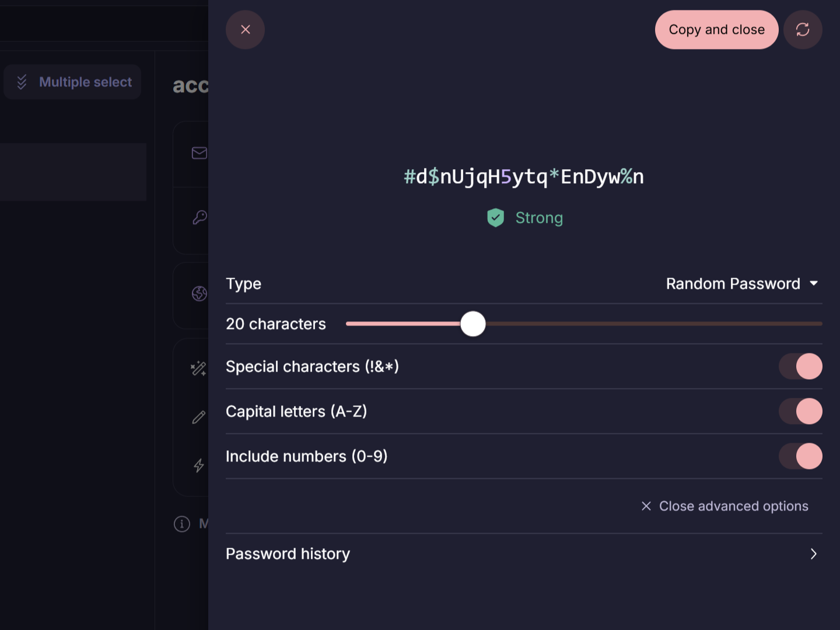Click the pencil edit icon

199,416
